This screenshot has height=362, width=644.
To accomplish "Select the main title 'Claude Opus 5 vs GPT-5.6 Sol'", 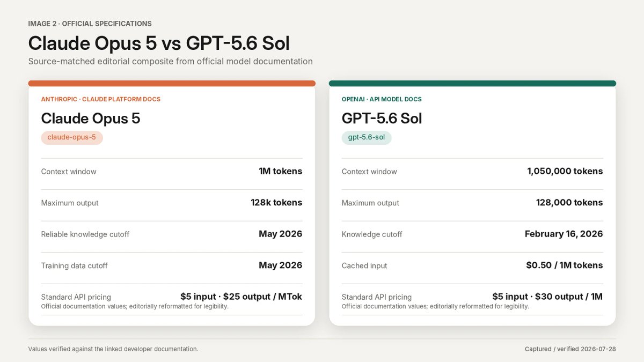I will (159, 43).
